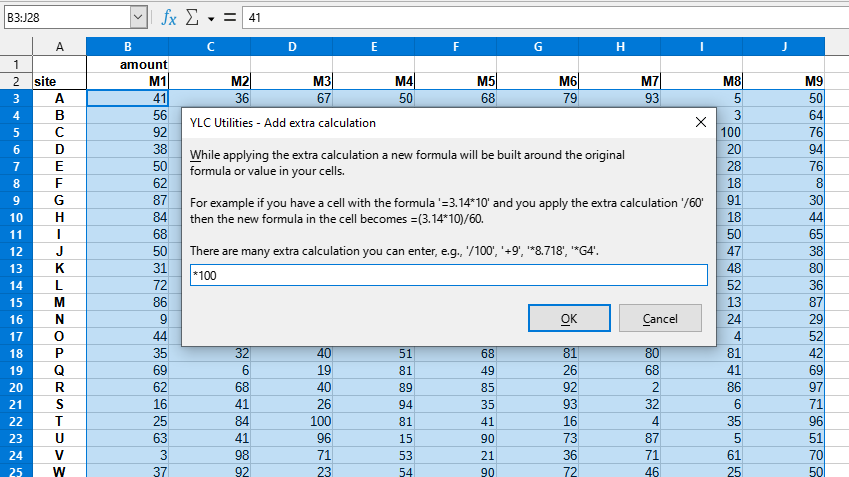Select column G header
Viewport: 849px width, 477px height.
click(x=538, y=47)
